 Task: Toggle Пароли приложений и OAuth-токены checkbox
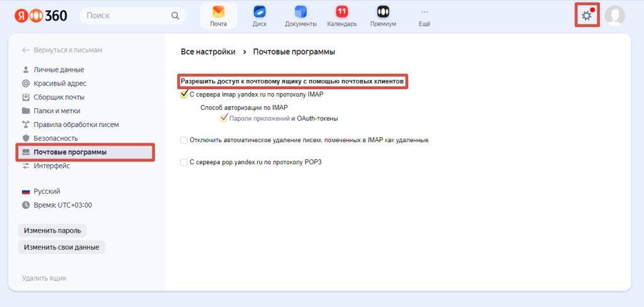pyautogui.click(x=224, y=118)
